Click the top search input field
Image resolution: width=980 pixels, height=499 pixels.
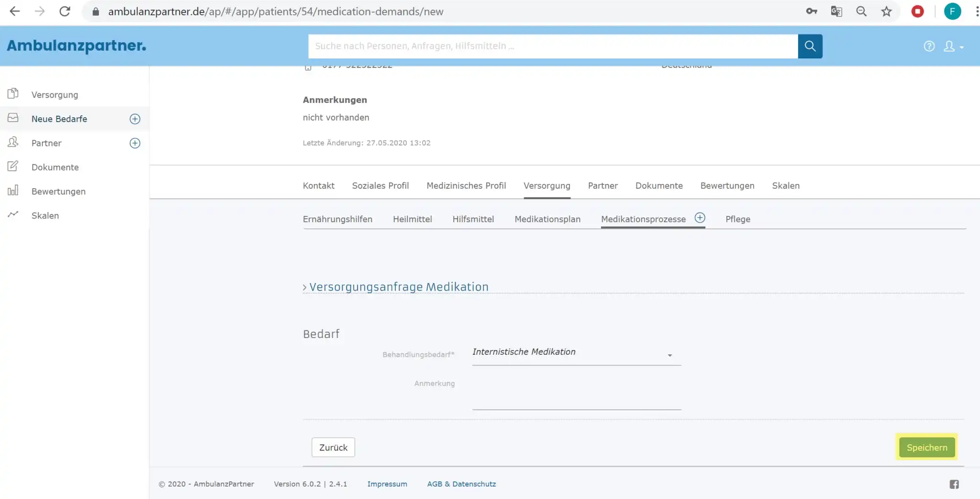pos(553,46)
